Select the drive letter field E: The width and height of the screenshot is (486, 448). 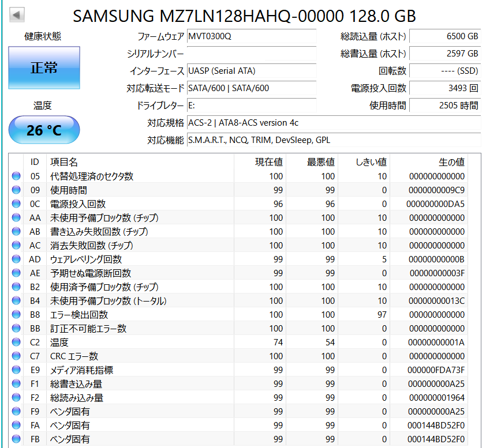(252, 106)
